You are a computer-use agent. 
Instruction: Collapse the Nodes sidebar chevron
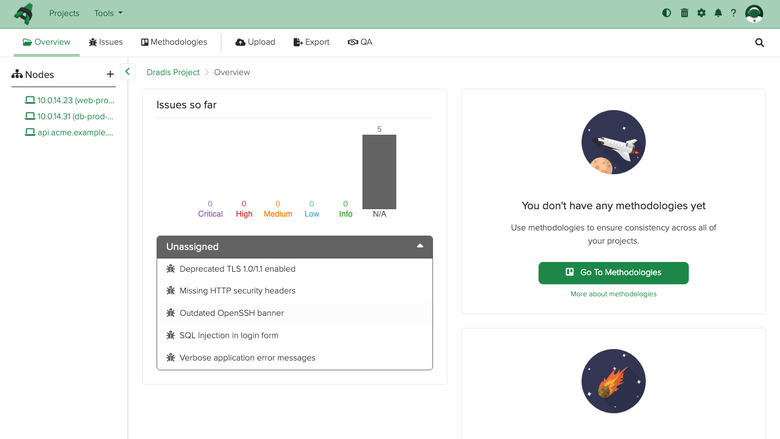click(x=127, y=72)
